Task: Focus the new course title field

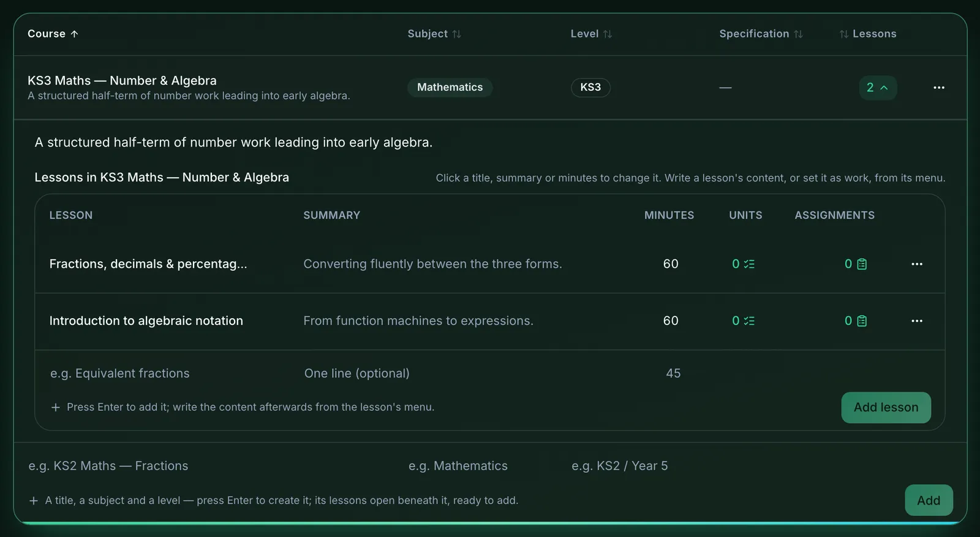Action: point(211,466)
